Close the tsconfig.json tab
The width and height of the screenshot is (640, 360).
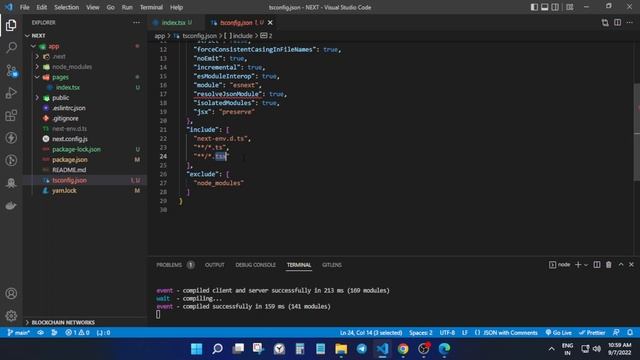(270, 22)
